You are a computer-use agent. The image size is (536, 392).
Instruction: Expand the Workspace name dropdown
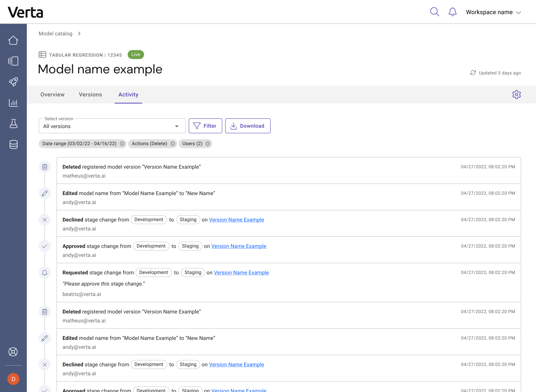click(493, 12)
